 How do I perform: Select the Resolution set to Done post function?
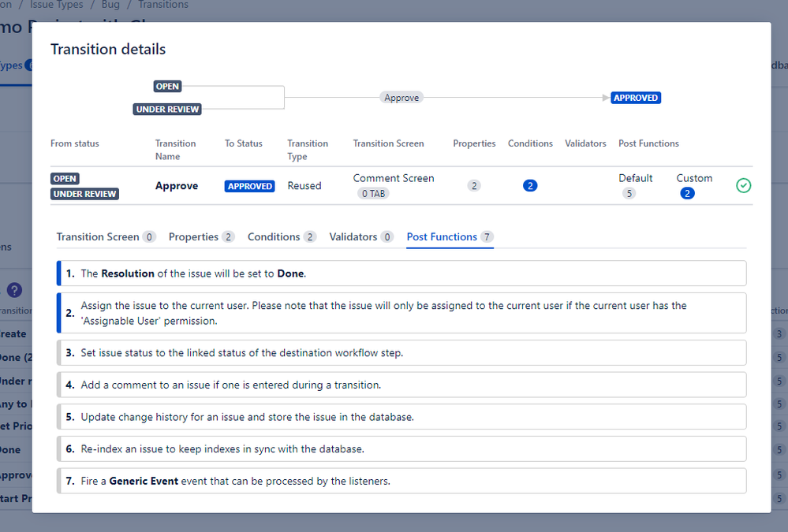click(x=401, y=273)
